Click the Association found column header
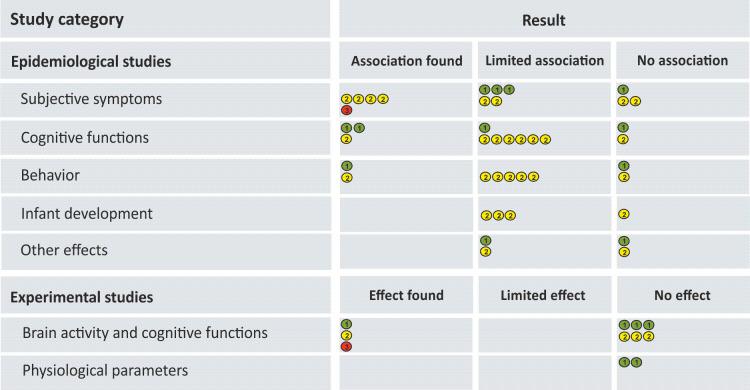750x390 pixels. 407,61
